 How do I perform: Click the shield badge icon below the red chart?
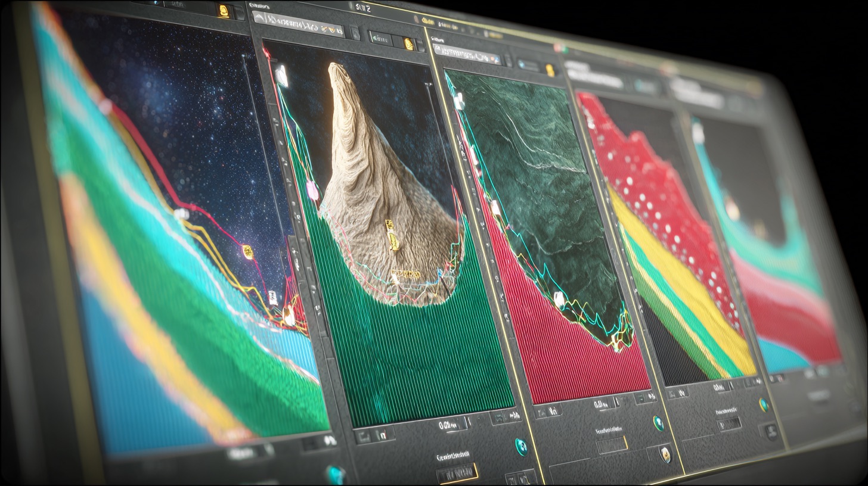tap(665, 455)
